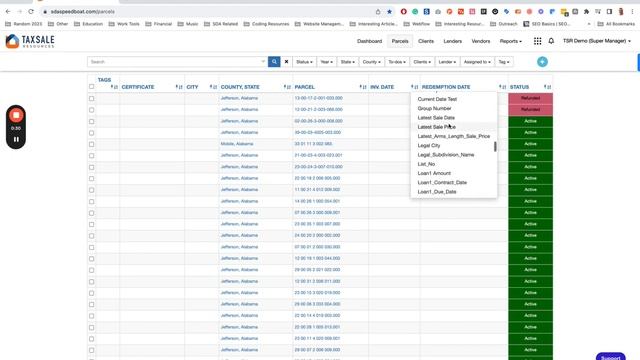Focus the Search input field
Viewport: 640px width, 360px height.
(x=177, y=62)
